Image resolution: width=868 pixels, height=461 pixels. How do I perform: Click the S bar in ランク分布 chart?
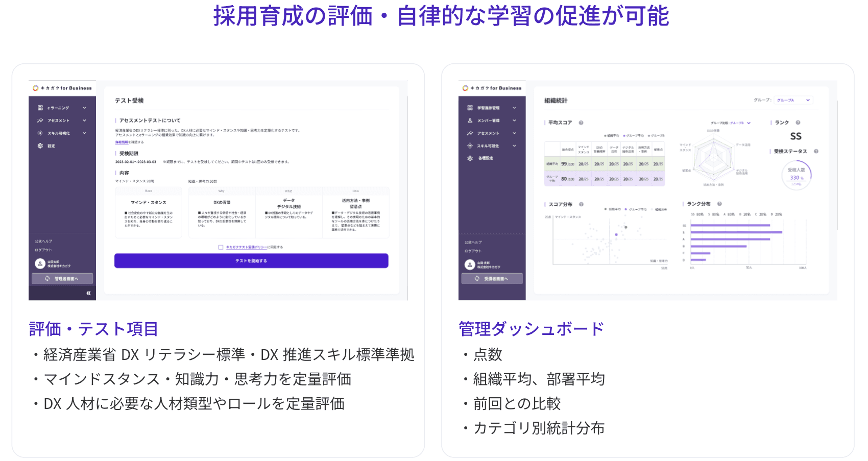click(736, 232)
